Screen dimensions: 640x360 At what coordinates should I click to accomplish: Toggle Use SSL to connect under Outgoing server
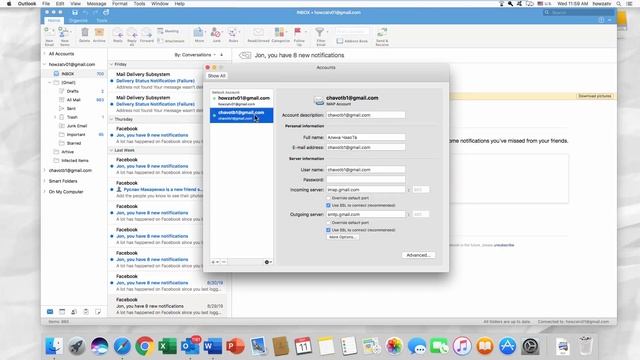328,230
